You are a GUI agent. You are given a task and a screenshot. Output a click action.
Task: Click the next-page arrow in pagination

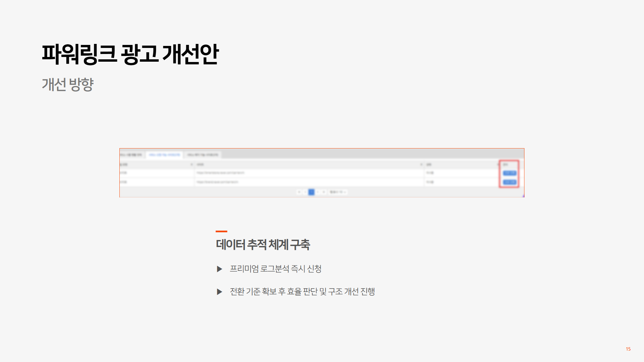pos(318,192)
